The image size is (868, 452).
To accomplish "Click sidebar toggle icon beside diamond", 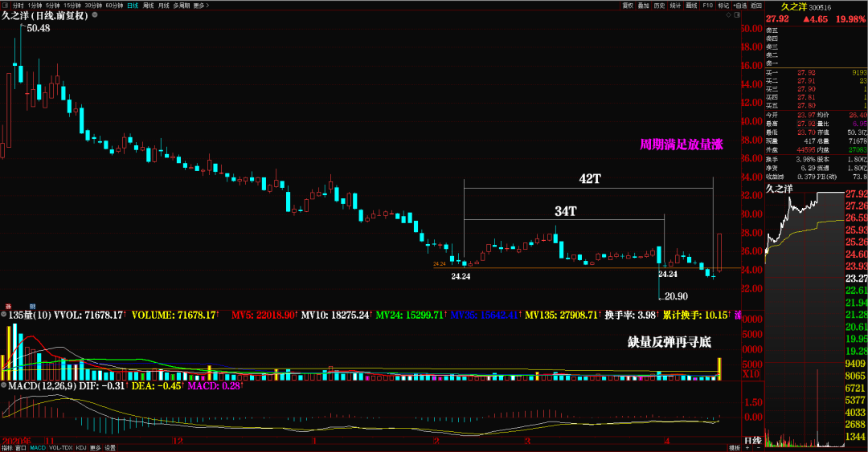I will coord(737,15).
